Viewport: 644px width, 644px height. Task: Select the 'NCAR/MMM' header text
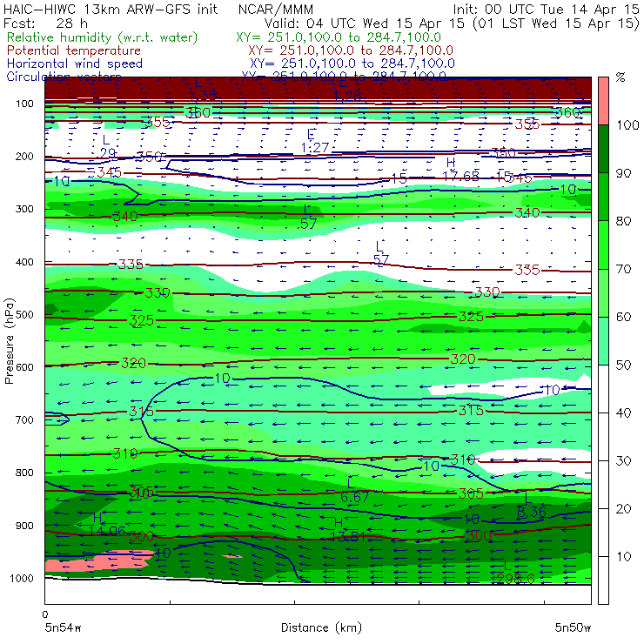(276, 10)
